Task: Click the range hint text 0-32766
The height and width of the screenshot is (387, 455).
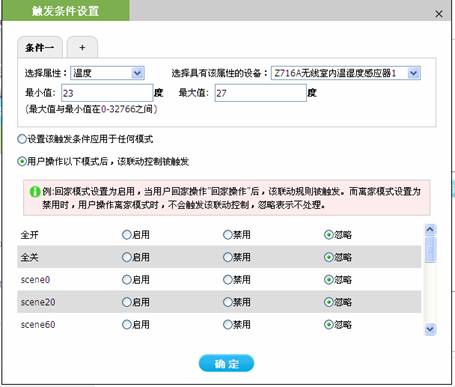Action: coord(118,109)
